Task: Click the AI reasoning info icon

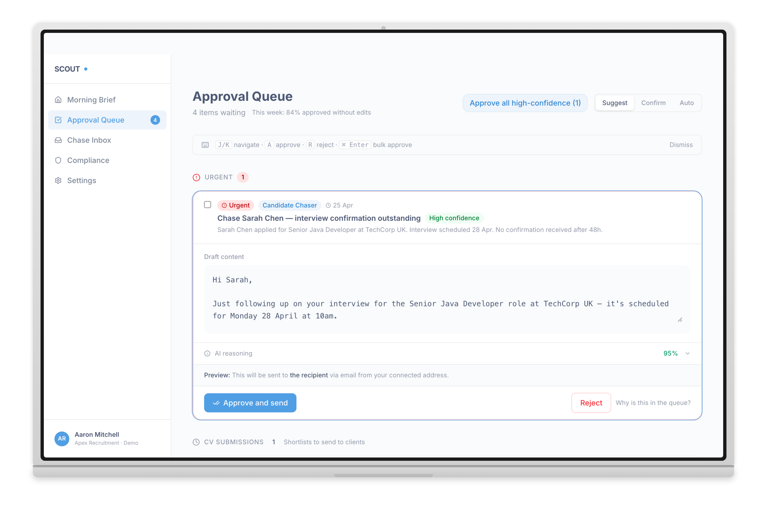Action: coord(207,353)
